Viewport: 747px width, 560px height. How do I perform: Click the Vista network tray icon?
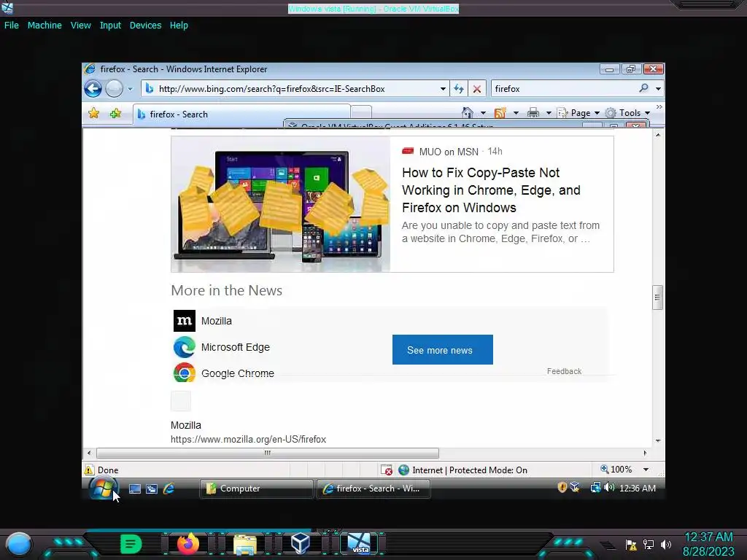[x=595, y=487]
